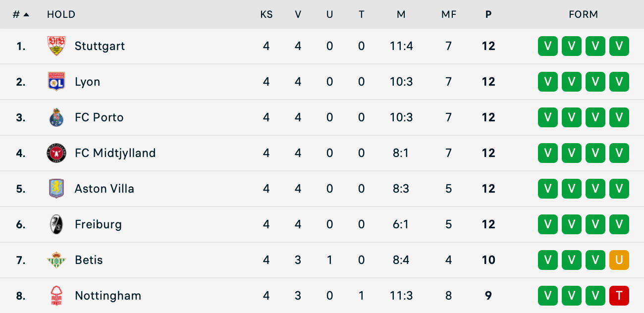This screenshot has width=644, height=313.
Task: Click the FC Porto crest icon
Action: pos(56,117)
